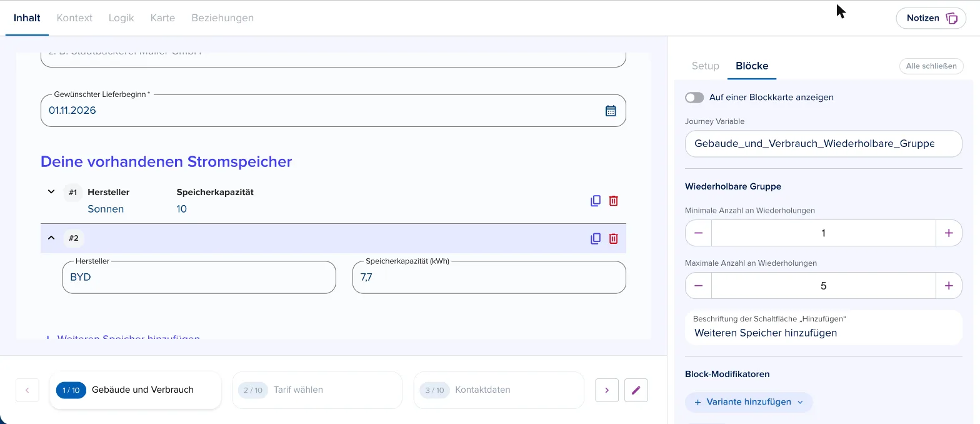Decrease minimum repetitions with minus
Viewport: 980px width, 424px height.
[x=699, y=233]
